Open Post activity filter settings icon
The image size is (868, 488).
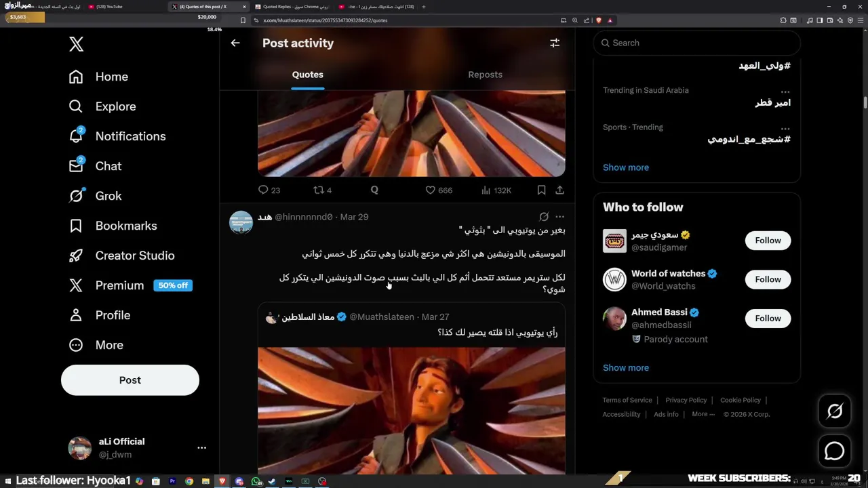click(555, 43)
